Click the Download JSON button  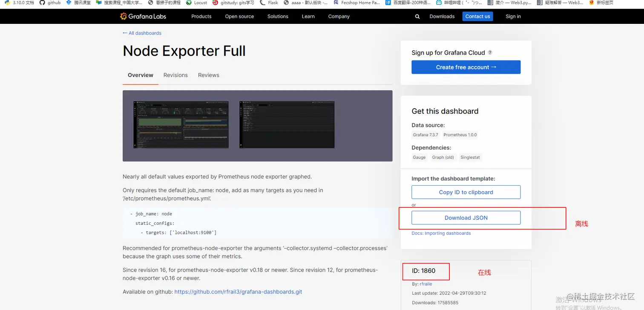(466, 218)
